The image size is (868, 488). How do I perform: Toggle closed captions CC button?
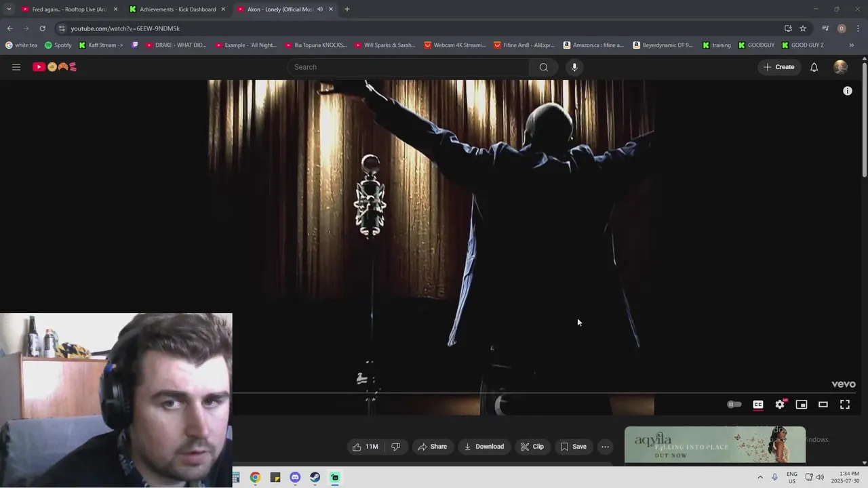pos(758,405)
